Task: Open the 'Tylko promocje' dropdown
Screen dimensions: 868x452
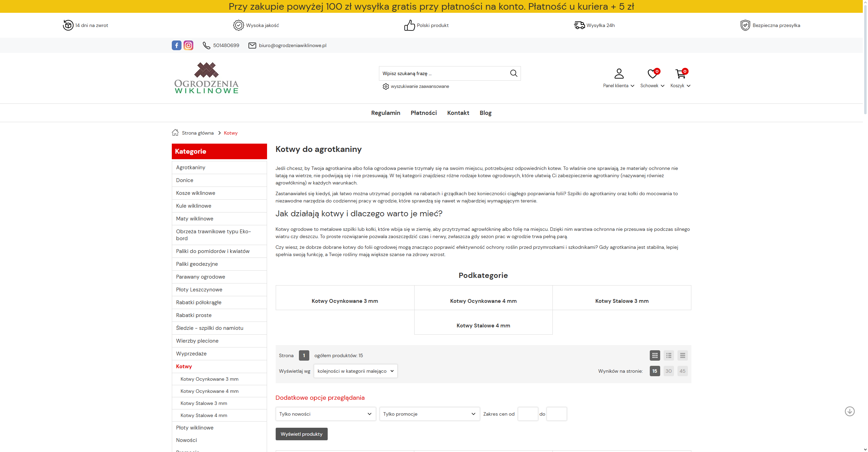Action: click(x=429, y=414)
